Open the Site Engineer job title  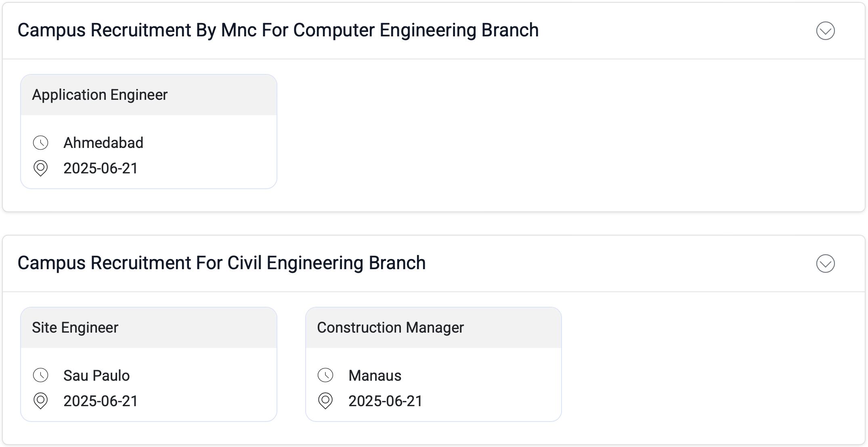[x=75, y=328]
